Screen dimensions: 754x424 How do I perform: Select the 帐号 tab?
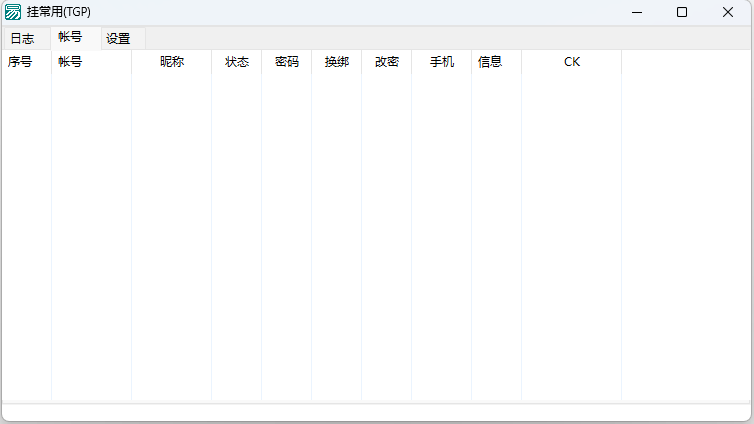tap(70, 37)
